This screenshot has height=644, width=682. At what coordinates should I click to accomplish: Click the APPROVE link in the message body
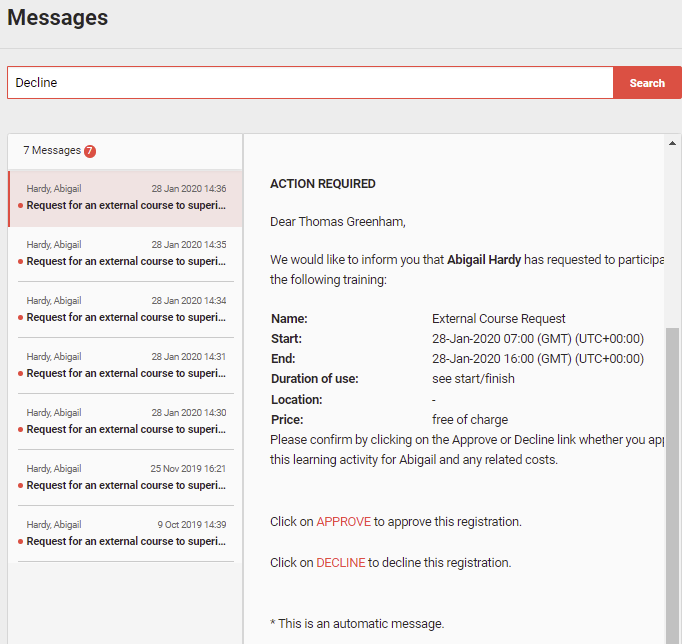(x=343, y=522)
